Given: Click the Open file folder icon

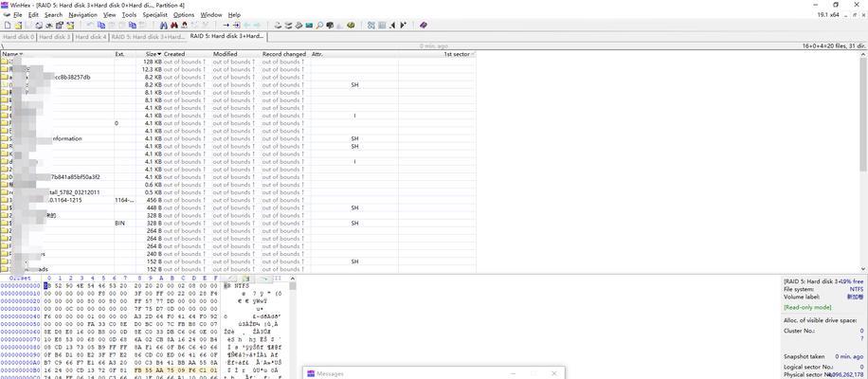Looking at the screenshot, I should point(18,25).
